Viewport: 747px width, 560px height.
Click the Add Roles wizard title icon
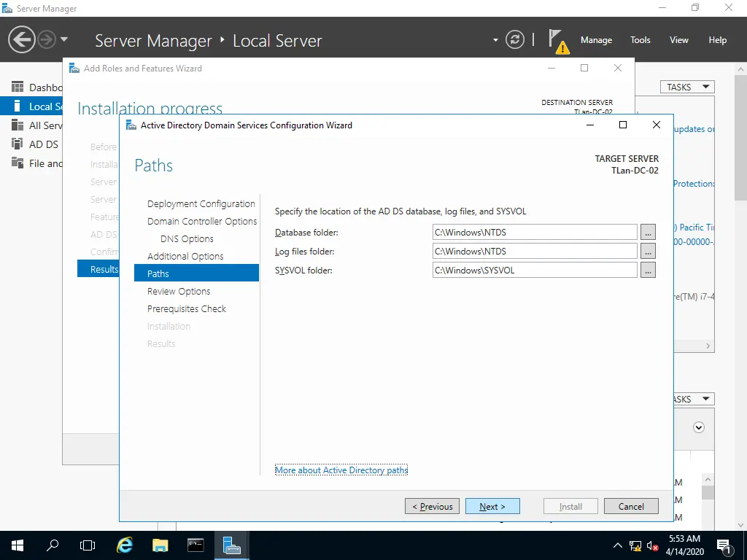pos(74,68)
